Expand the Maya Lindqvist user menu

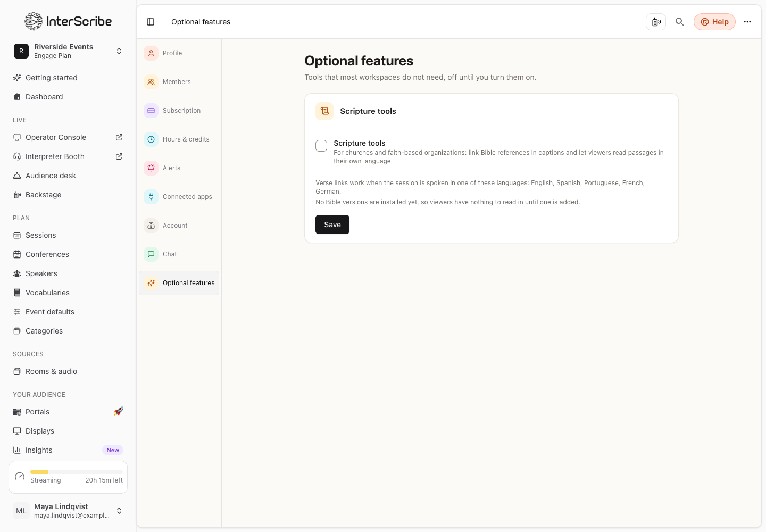pos(68,511)
